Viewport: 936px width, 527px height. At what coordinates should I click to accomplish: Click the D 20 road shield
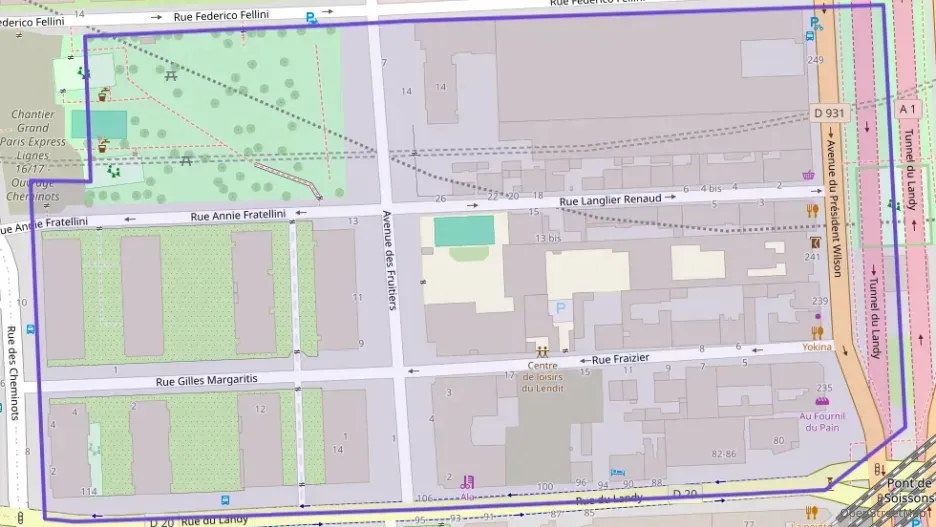pos(684,493)
